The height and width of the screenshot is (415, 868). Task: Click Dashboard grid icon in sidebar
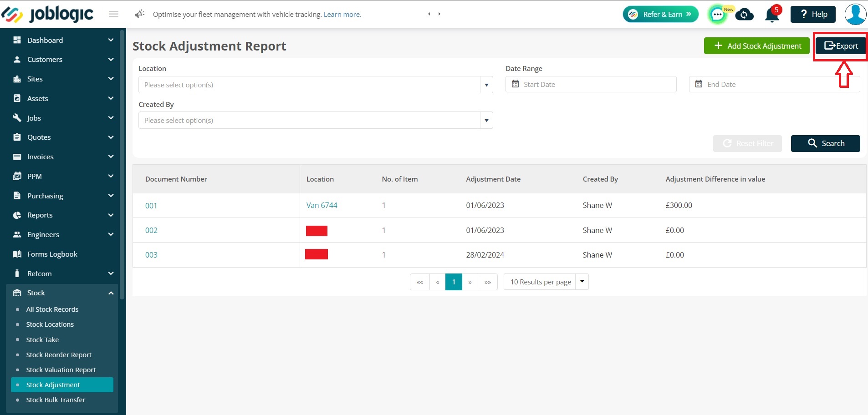click(17, 40)
